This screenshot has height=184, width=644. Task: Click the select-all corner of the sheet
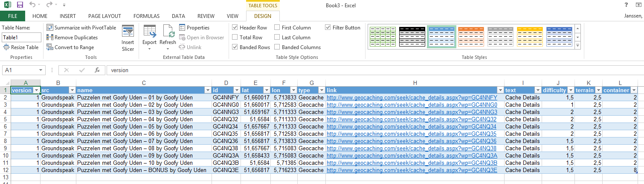point(5,83)
